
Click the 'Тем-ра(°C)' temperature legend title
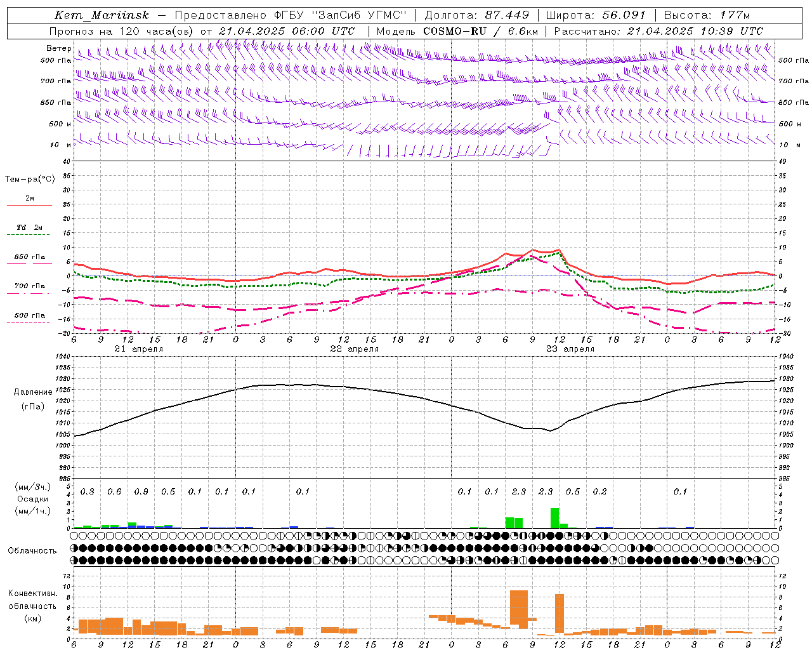pyautogui.click(x=30, y=180)
